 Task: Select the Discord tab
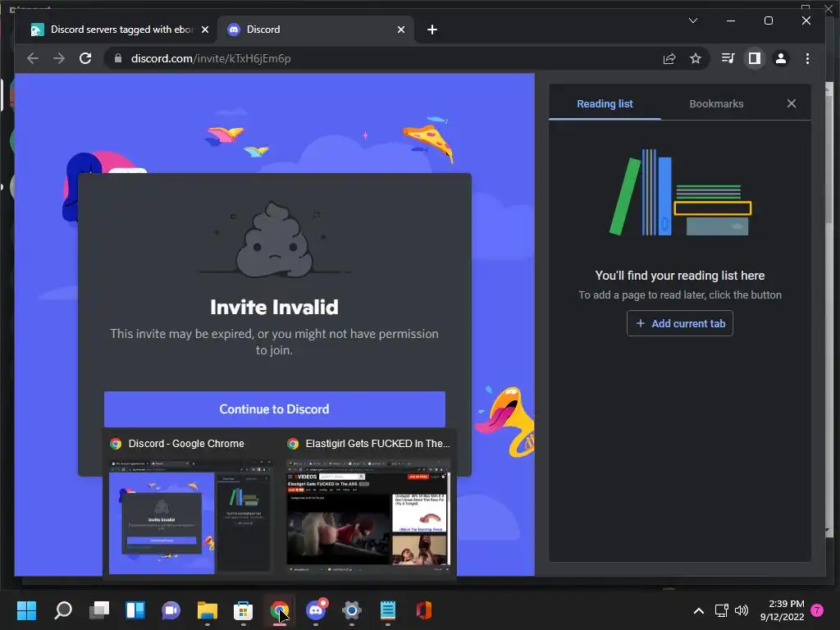pyautogui.click(x=315, y=30)
